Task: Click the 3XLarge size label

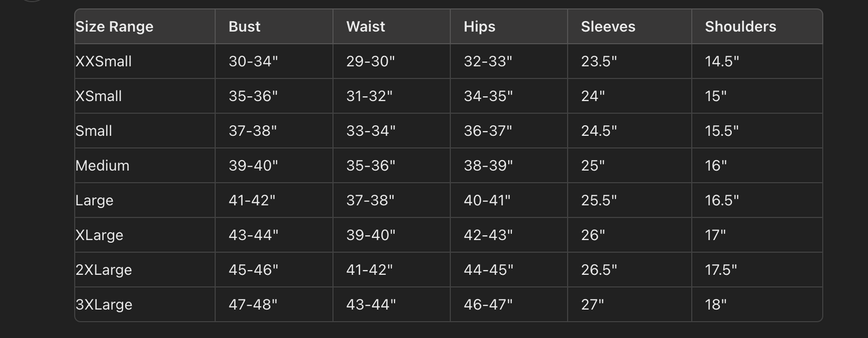Action: coord(103,304)
